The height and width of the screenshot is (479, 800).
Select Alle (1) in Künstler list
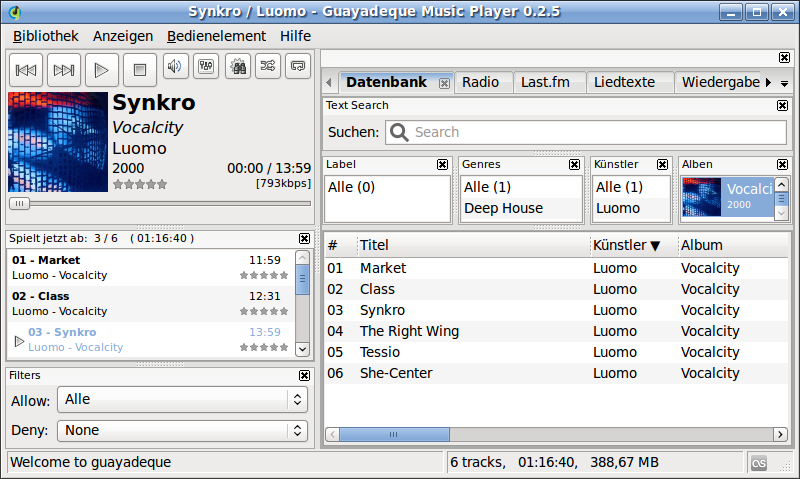[x=631, y=187]
